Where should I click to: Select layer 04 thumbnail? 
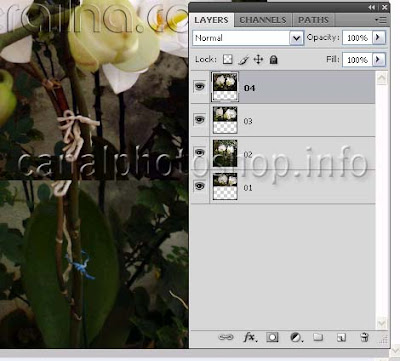(225, 87)
